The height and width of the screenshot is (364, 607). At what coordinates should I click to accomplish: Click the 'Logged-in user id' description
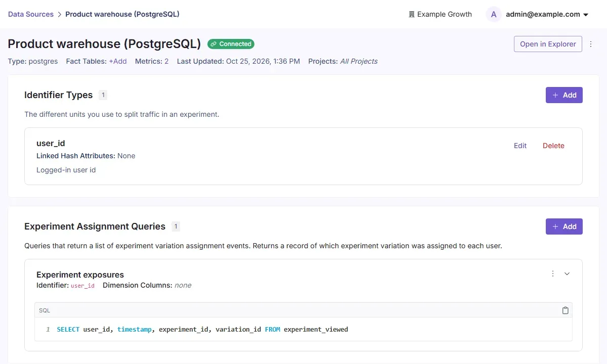[x=66, y=170]
